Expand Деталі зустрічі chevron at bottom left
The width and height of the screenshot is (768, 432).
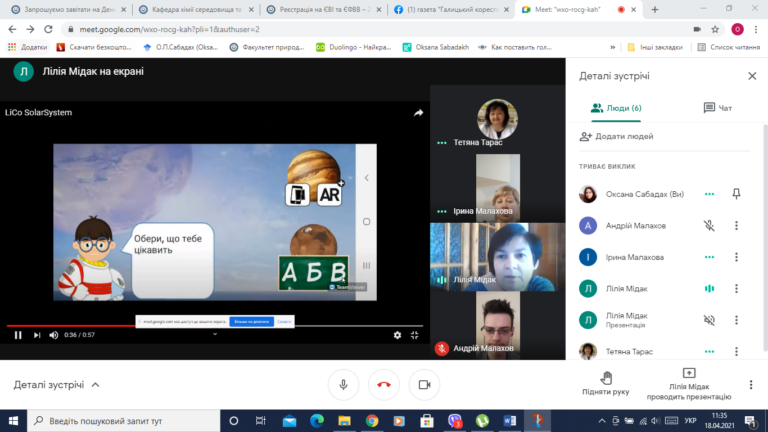[96, 385]
